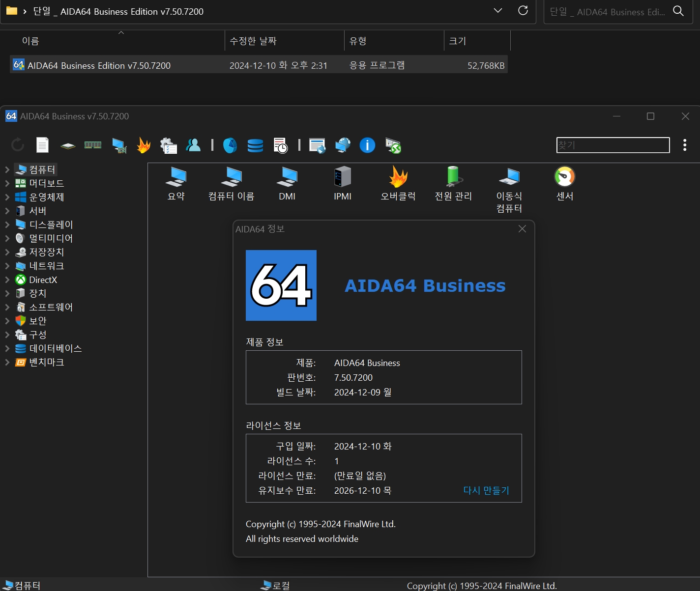Click the monitor with globe toolbar icon
700x591 pixels.
(x=343, y=145)
